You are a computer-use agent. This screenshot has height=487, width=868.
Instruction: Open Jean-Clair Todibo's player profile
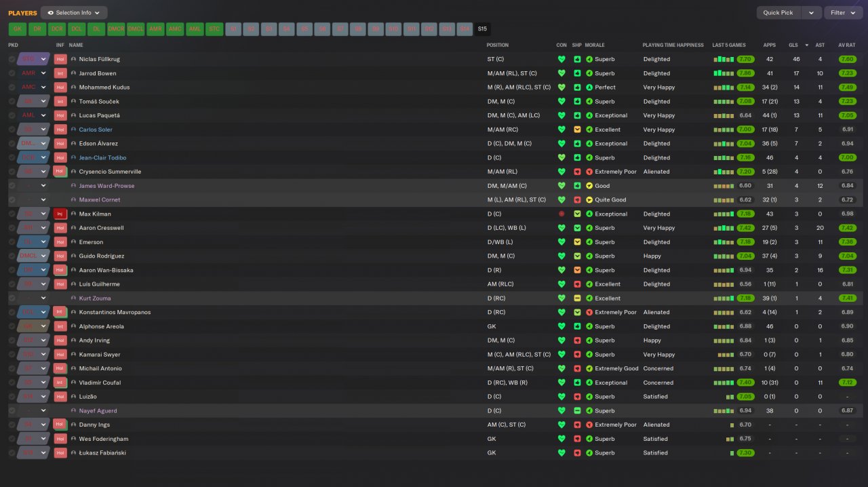pyautogui.click(x=102, y=157)
